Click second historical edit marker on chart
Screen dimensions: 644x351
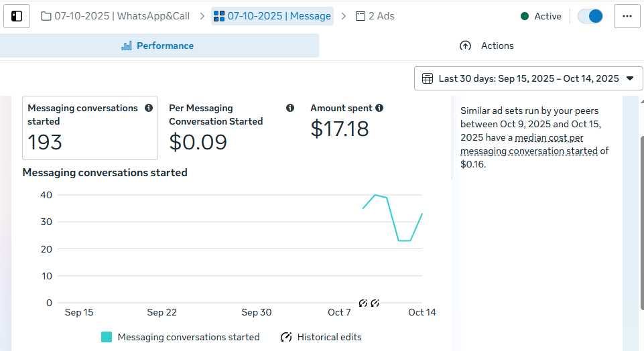[x=375, y=303]
